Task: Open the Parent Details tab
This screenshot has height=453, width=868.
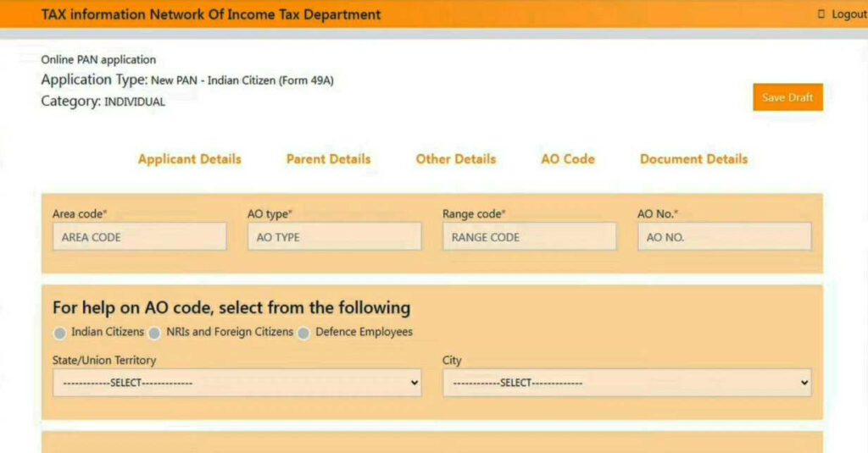Action: pos(328,159)
